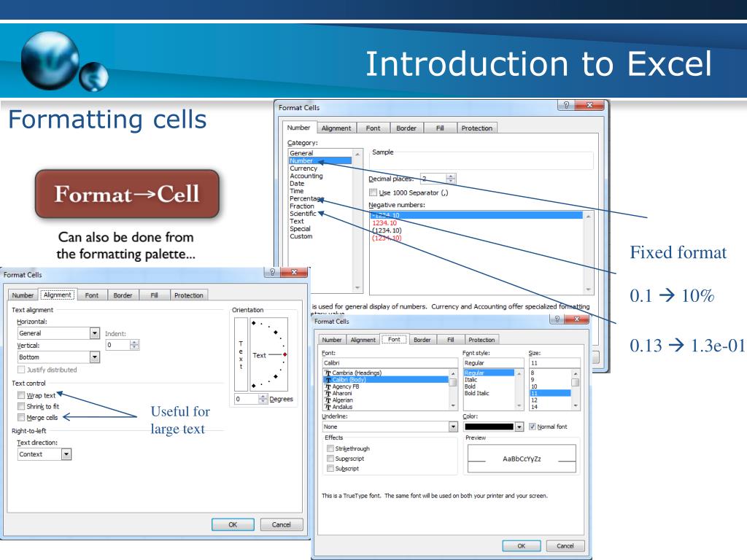747x560 pixels.
Task: Open the Fill tab in the Alignment dialog
Action: pos(154,295)
